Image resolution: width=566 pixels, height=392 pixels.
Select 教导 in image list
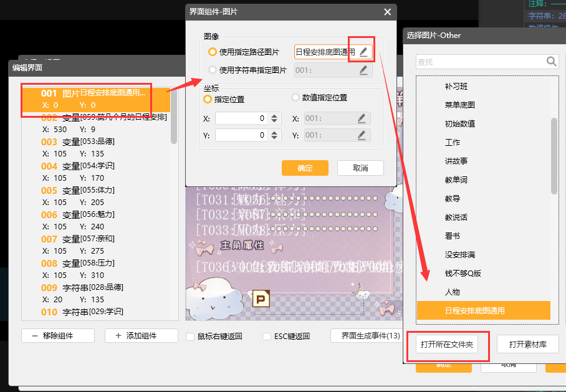click(483, 199)
